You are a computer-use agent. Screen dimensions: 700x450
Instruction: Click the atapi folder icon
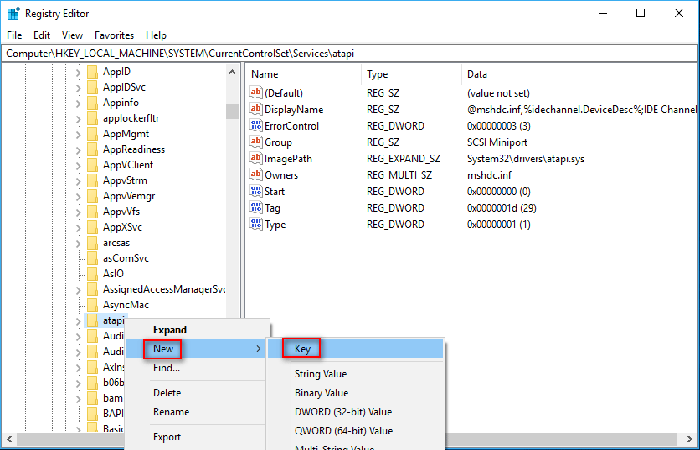tap(92, 321)
